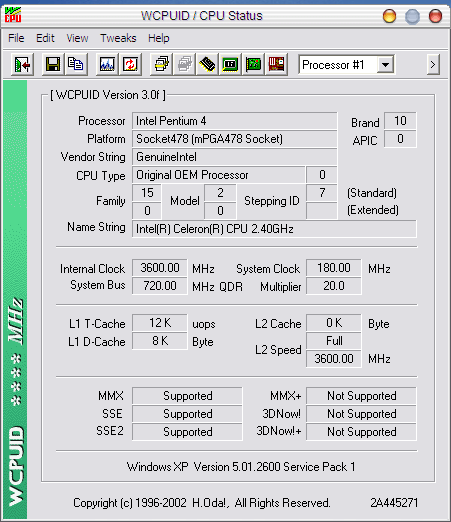Click the SSE Supported field

pos(187,414)
